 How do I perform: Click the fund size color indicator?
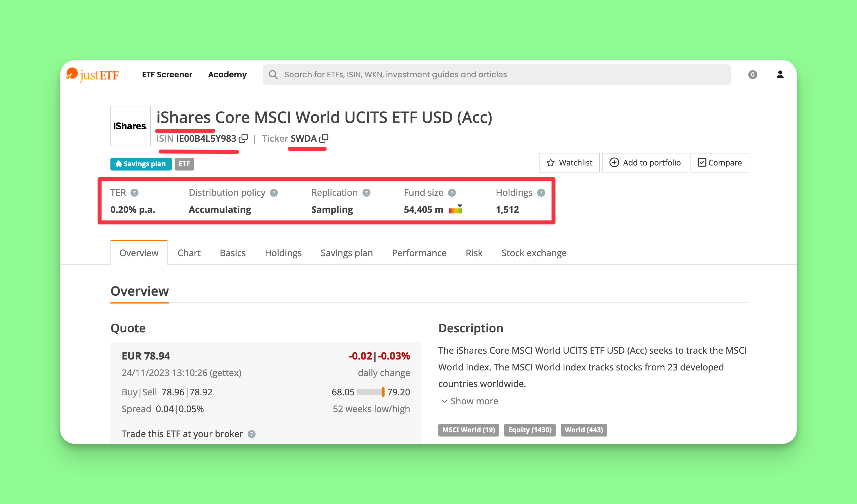click(x=455, y=210)
